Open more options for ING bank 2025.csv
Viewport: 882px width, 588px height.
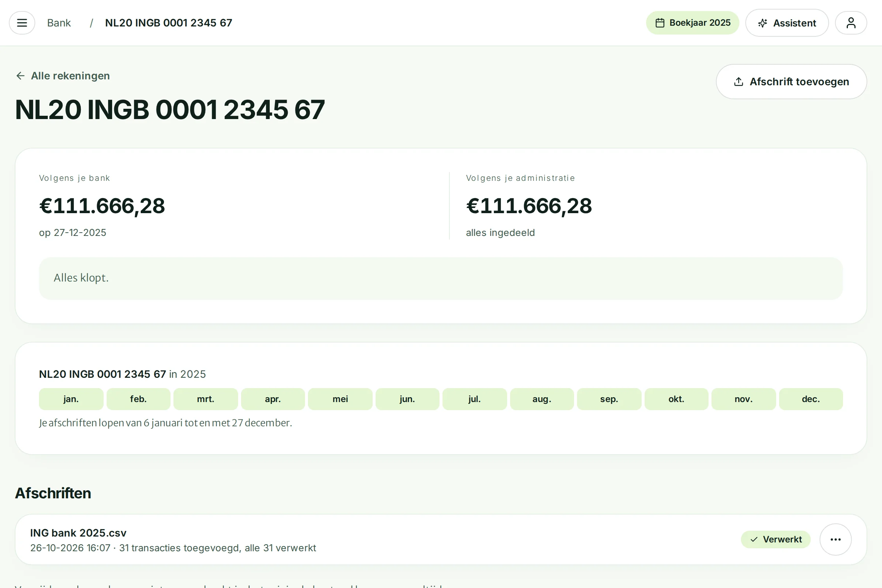[x=835, y=539]
